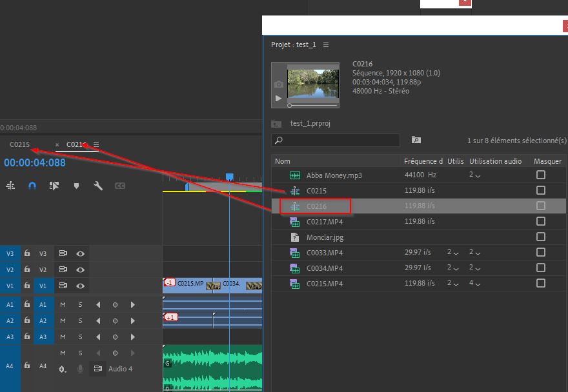Click the nest sequence insert icon

(x=10, y=186)
